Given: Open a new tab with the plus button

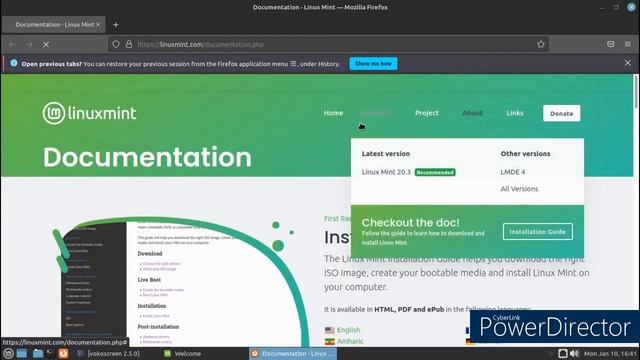Looking at the screenshot, I should (116, 25).
